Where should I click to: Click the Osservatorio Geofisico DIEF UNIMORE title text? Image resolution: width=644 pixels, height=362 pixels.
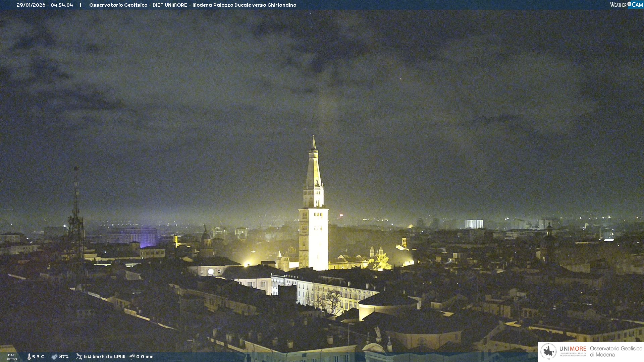click(193, 5)
